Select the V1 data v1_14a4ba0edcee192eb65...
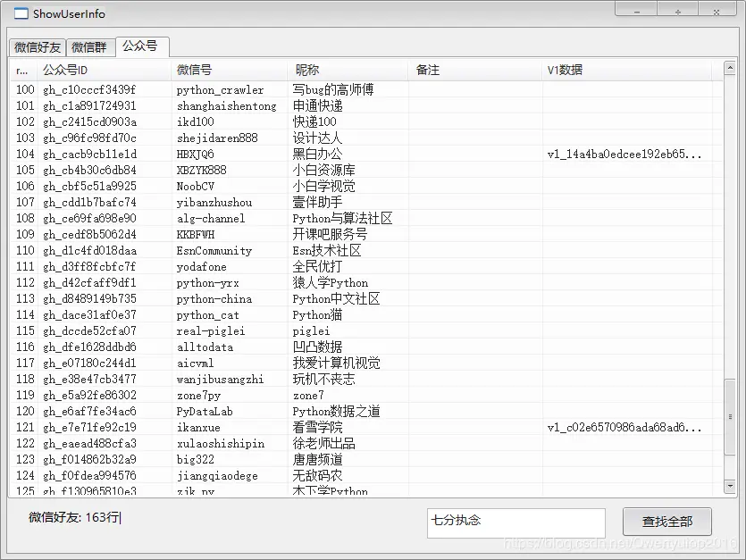This screenshot has height=560, width=746. tap(624, 155)
